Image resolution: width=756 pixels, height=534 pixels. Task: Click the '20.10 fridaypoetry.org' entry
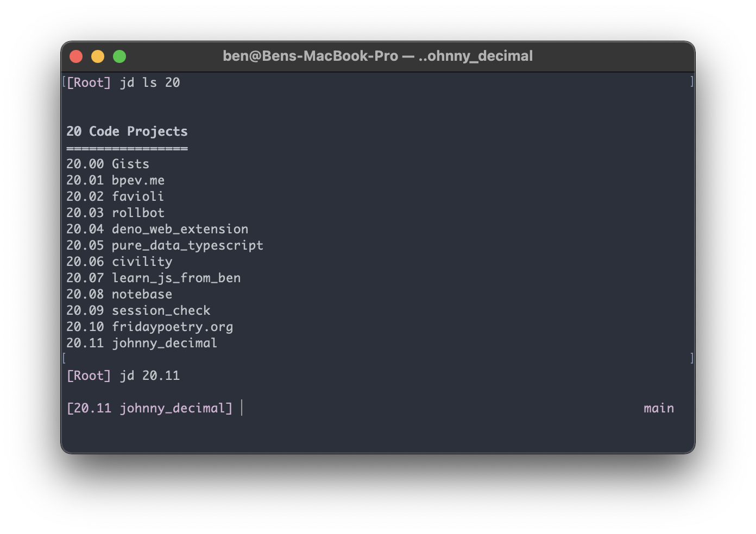[149, 327]
